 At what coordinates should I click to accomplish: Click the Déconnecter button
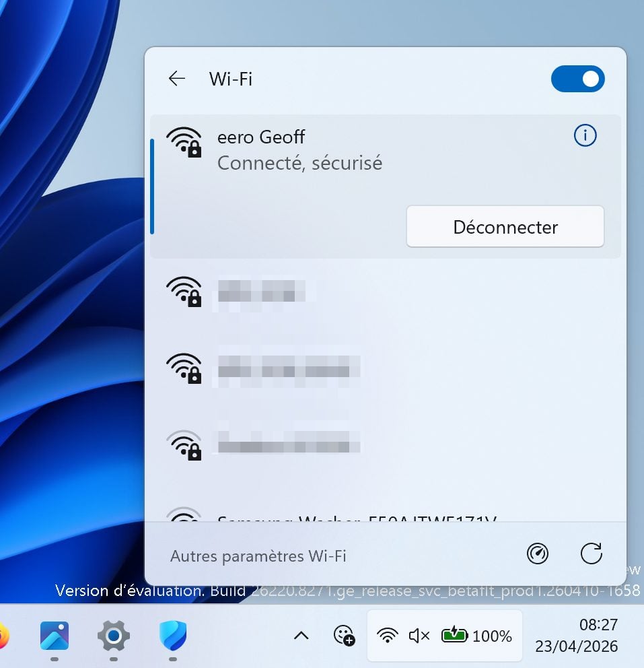point(505,227)
